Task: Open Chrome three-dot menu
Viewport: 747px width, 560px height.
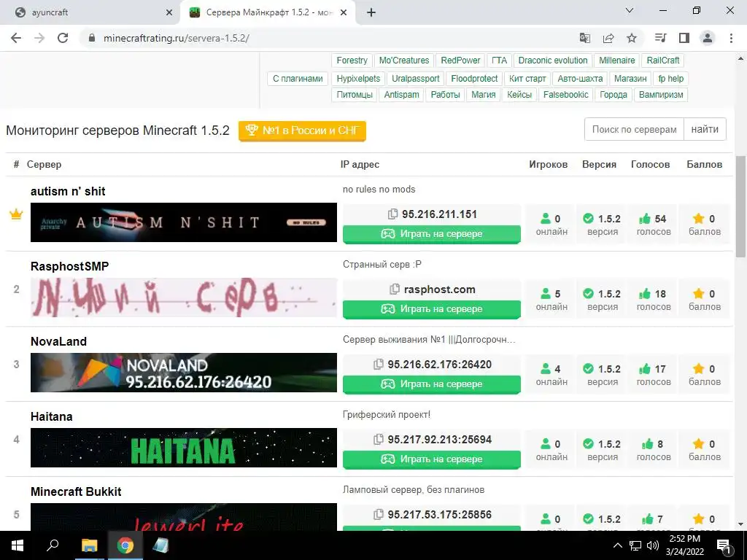Action: pos(731,38)
